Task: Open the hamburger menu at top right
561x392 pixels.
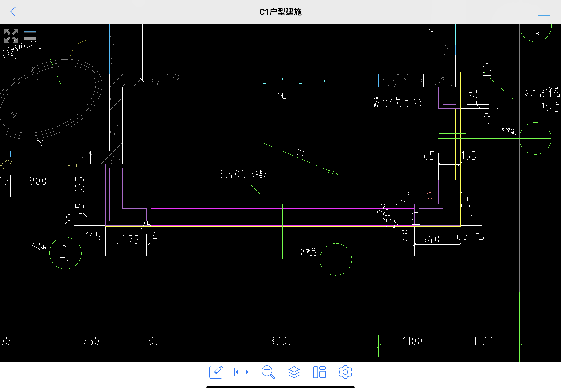Action: pos(544,12)
